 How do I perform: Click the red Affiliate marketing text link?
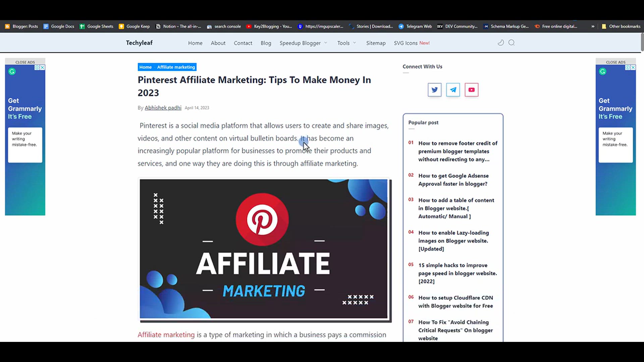click(x=166, y=335)
